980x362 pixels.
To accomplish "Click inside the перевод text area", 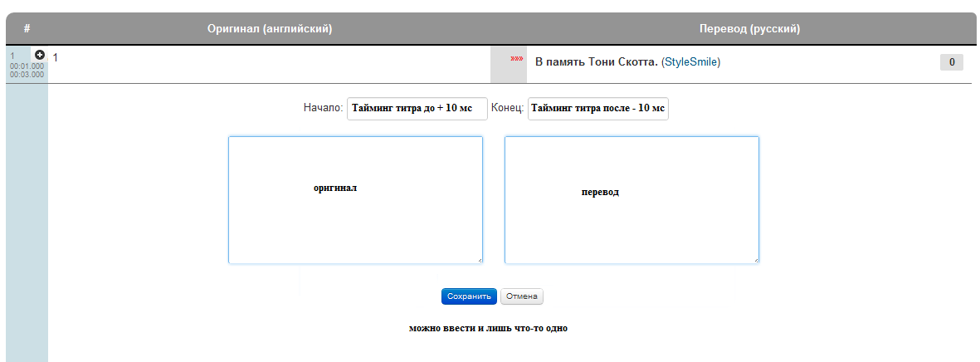I will coord(631,200).
